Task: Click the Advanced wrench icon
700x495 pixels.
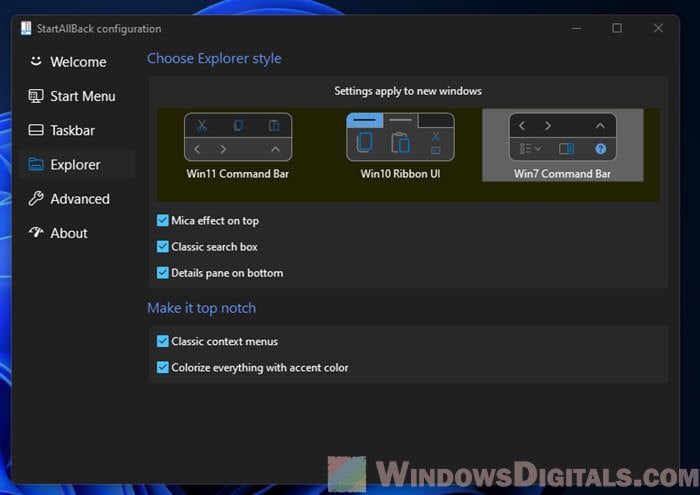Action: click(36, 198)
